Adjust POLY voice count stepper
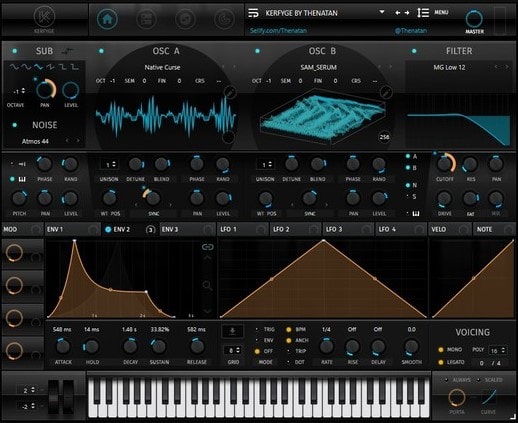 tap(503, 350)
